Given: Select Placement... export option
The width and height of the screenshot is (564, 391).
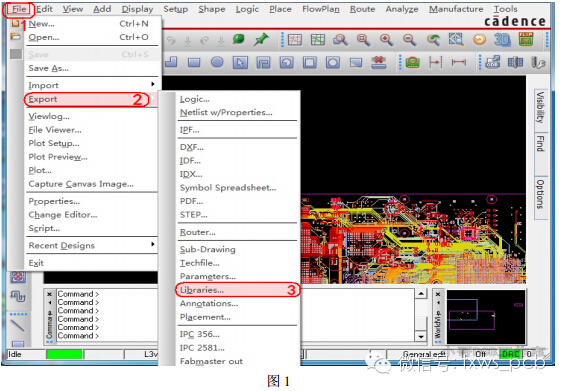Looking at the screenshot, I should point(237,317).
